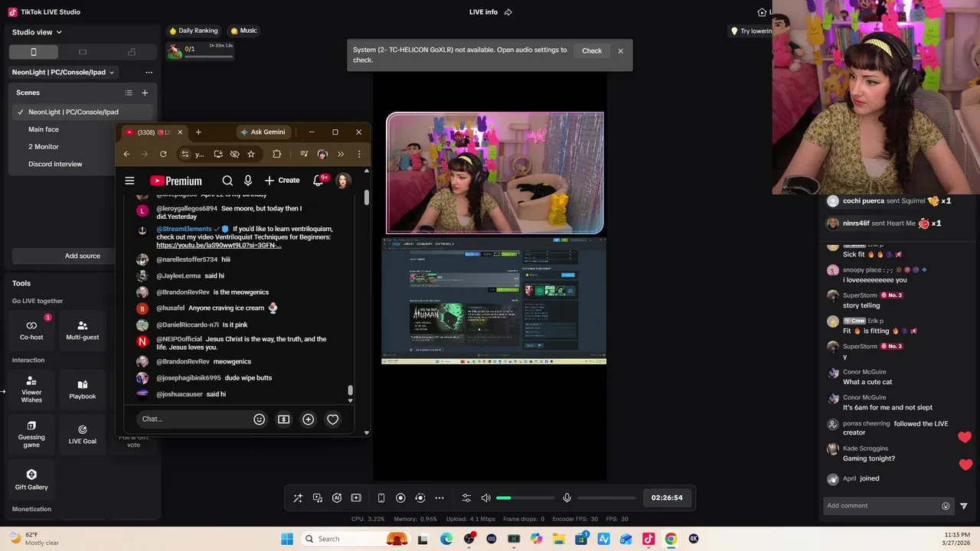Reload the page in Chrome window
This screenshot has width=980, height=551.
[163, 154]
